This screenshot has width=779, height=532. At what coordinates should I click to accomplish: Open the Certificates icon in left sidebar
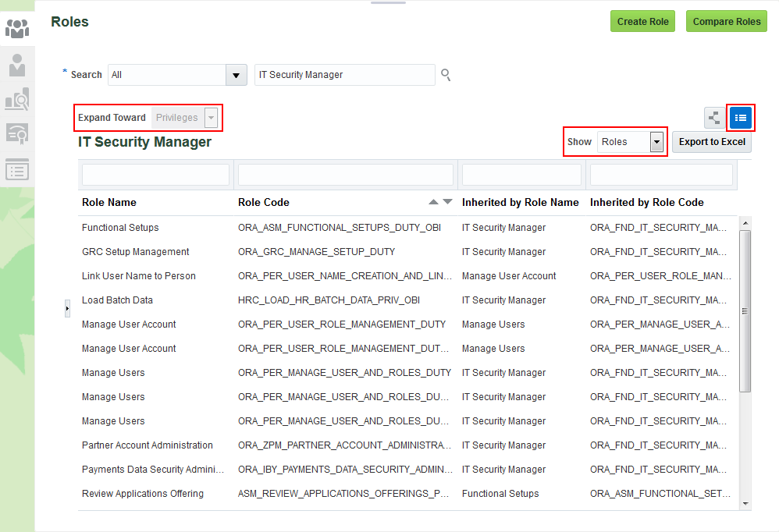pyautogui.click(x=17, y=133)
